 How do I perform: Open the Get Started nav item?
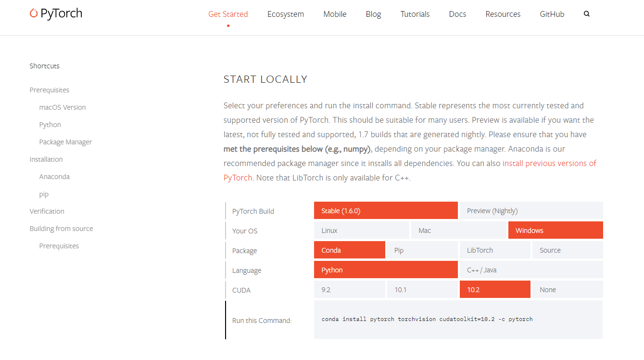coord(228,14)
